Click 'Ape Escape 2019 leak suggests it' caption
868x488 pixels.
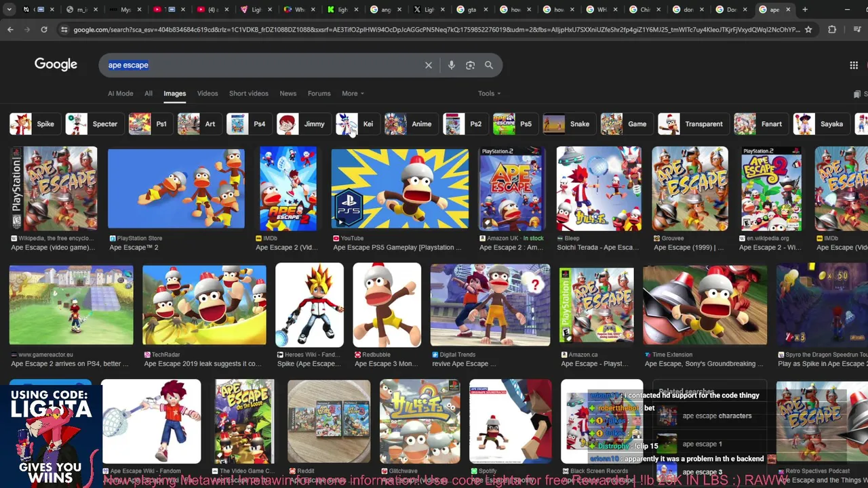pyautogui.click(x=202, y=364)
